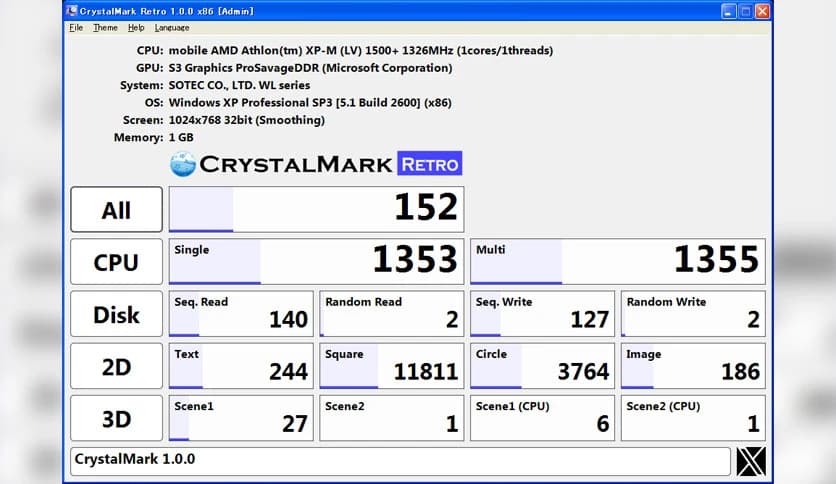The height and width of the screenshot is (484, 836).
Task: Click the CrystalMark 1.0.0 comment field
Action: [x=400, y=461]
